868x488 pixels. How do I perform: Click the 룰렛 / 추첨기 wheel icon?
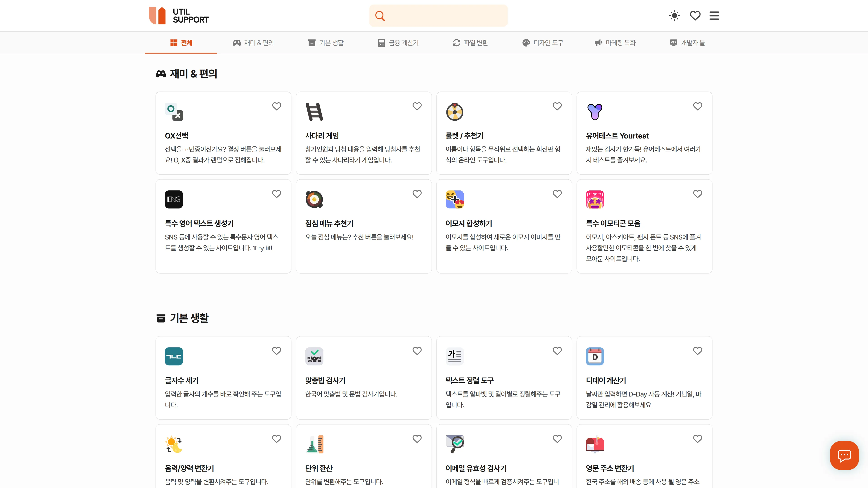(x=455, y=112)
